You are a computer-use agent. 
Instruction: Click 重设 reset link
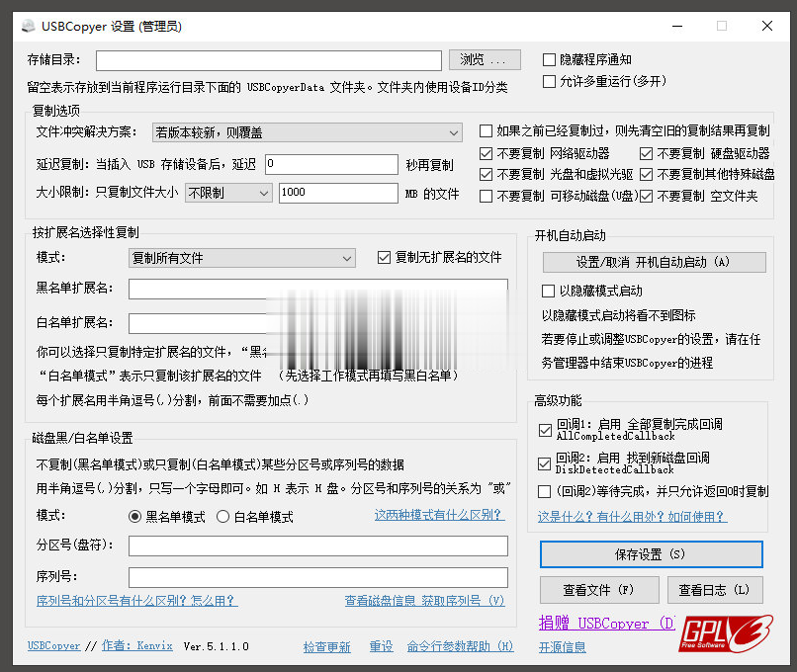point(382,646)
